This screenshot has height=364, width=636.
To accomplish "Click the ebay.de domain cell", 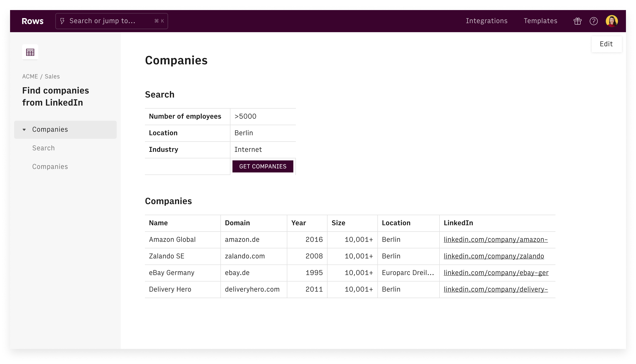I will pos(254,273).
